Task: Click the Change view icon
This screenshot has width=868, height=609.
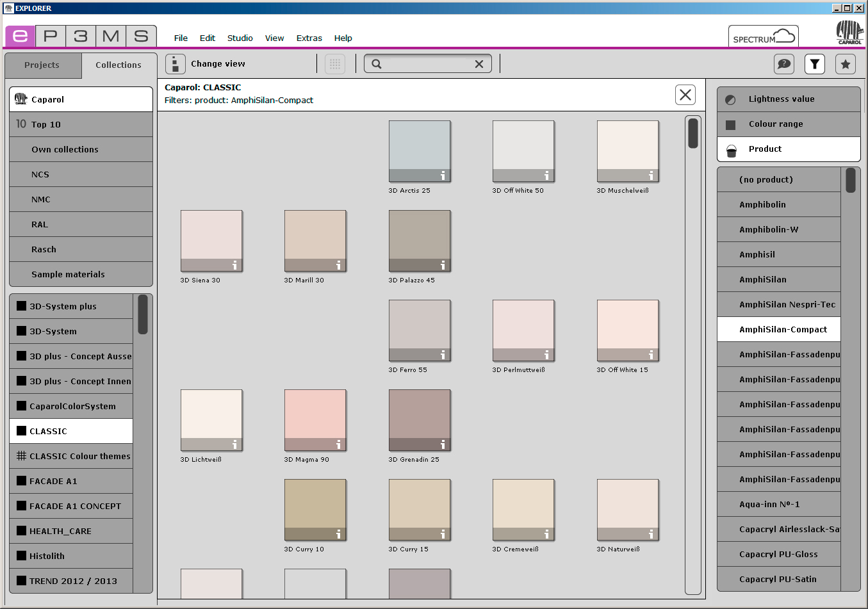Action: pos(175,64)
